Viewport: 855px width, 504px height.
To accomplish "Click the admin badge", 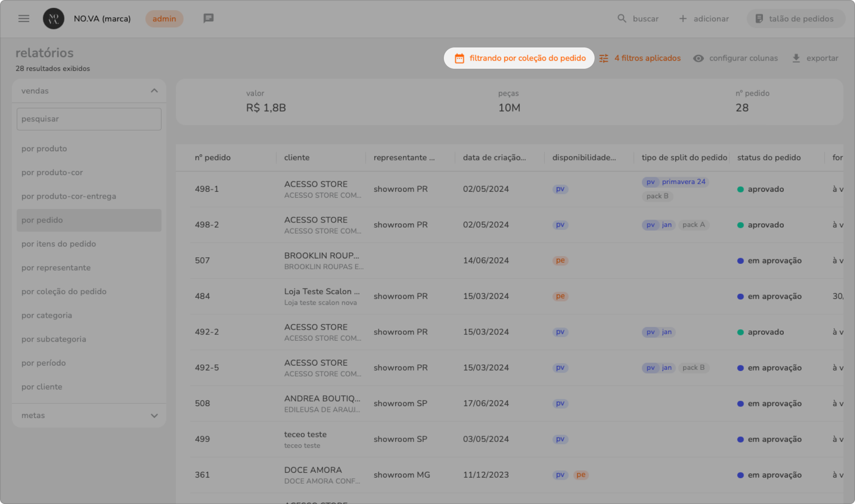I will [164, 19].
